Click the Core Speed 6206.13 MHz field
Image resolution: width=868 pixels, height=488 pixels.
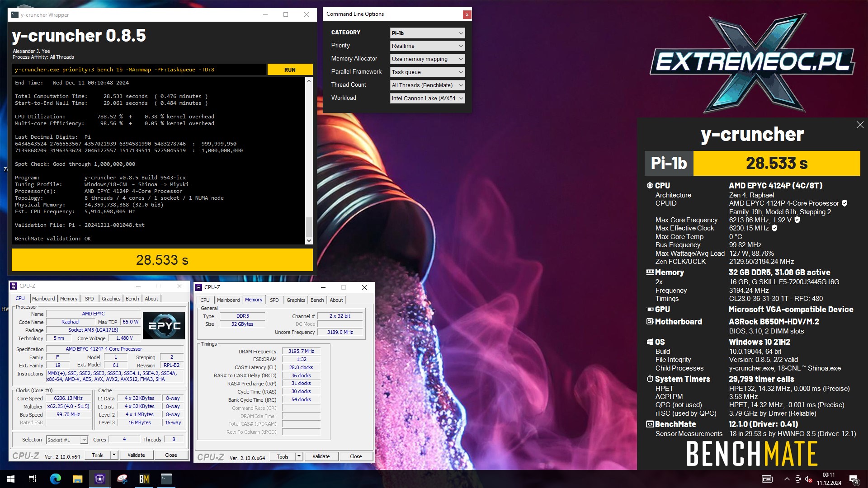(x=68, y=399)
